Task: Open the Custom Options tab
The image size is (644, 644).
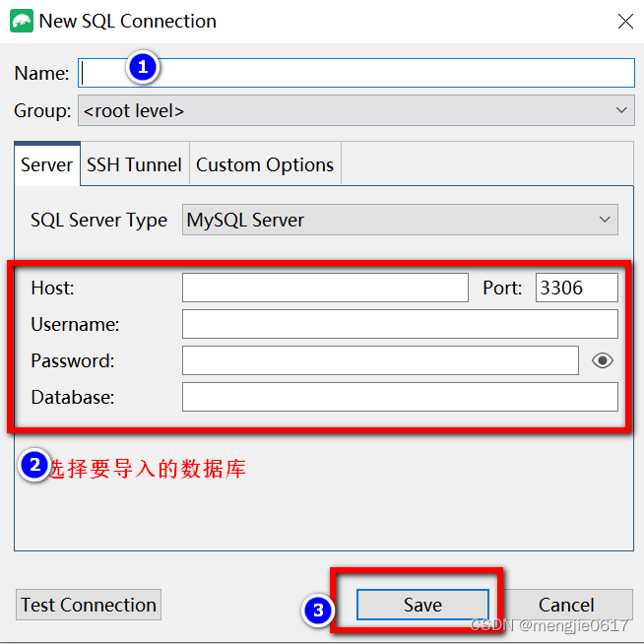Action: [x=265, y=164]
